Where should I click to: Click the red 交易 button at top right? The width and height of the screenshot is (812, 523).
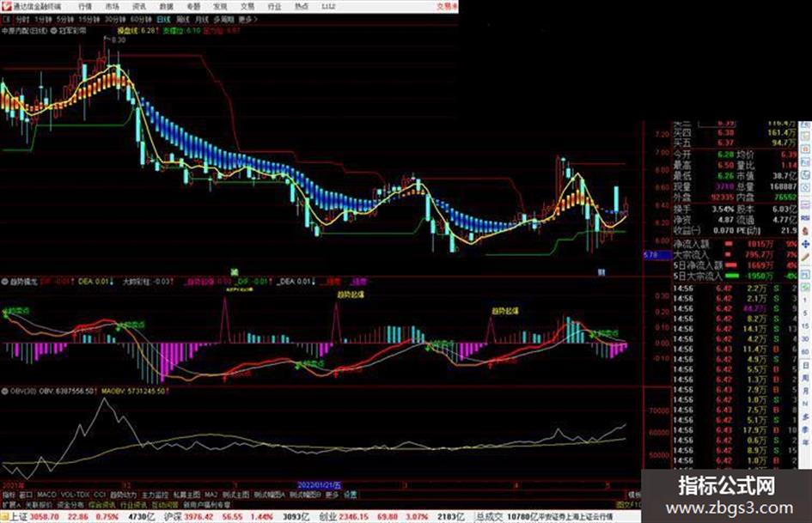coord(447,6)
